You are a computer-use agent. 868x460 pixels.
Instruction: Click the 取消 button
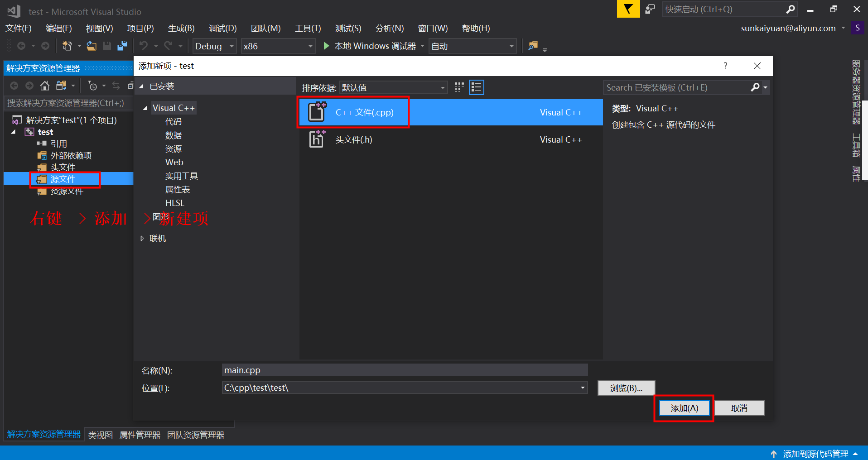(739, 408)
